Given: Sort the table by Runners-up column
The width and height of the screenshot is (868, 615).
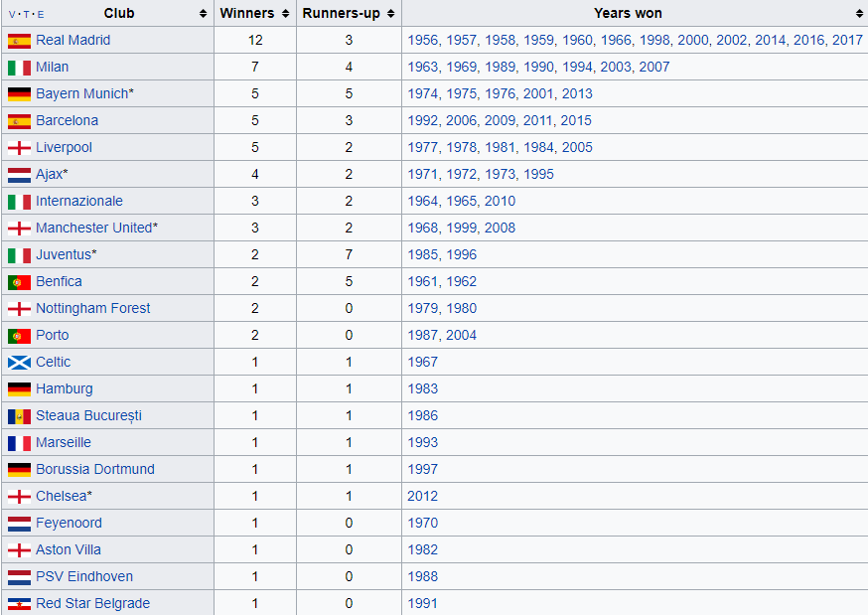Looking at the screenshot, I should (391, 13).
